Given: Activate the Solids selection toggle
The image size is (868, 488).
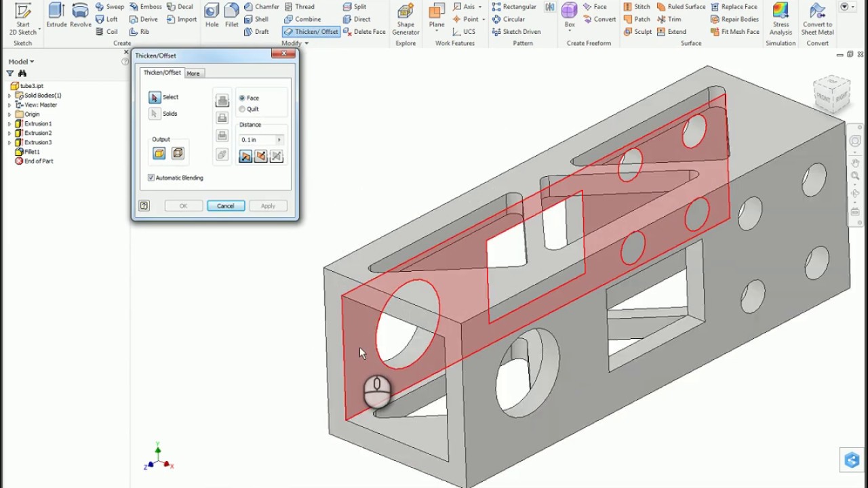Looking at the screenshot, I should (155, 114).
